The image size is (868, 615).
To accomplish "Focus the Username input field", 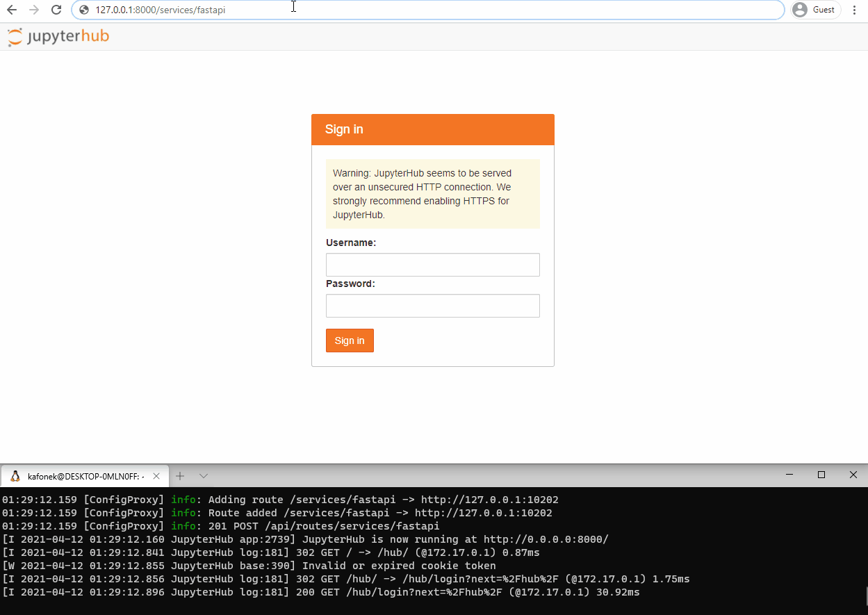I will point(432,265).
